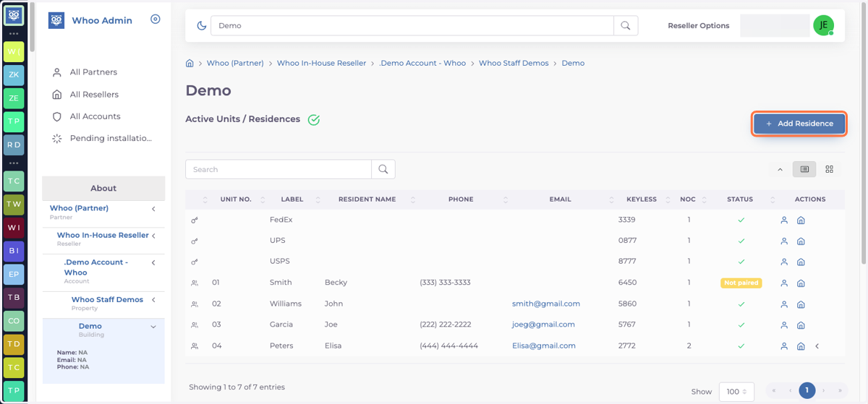
Task: Open Whoo In-House Reseller breadcrumb link
Action: click(321, 63)
